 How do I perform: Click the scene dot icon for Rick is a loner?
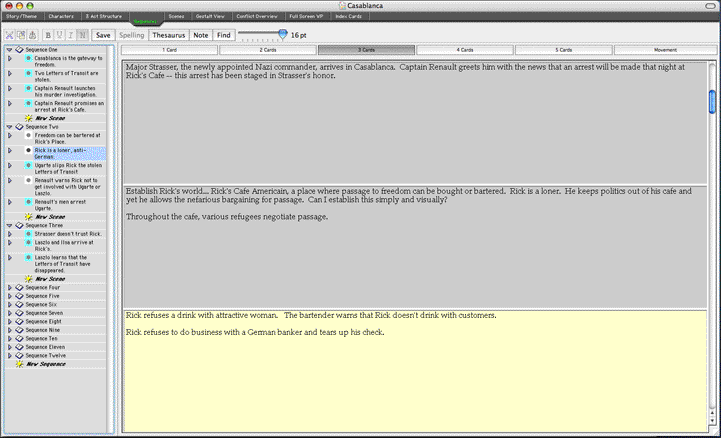(x=28, y=151)
